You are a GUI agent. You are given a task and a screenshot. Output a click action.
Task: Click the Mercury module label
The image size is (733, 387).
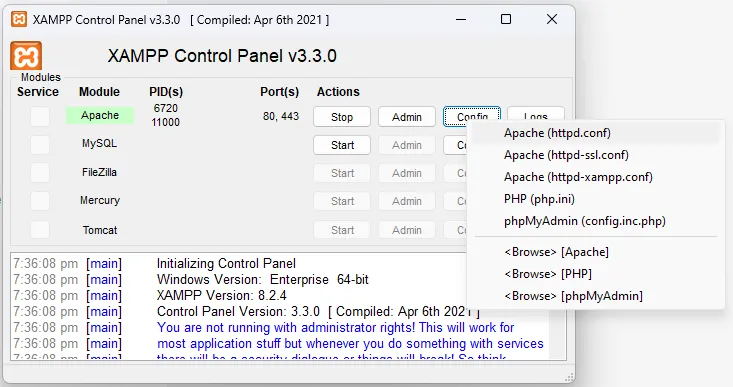(x=100, y=201)
